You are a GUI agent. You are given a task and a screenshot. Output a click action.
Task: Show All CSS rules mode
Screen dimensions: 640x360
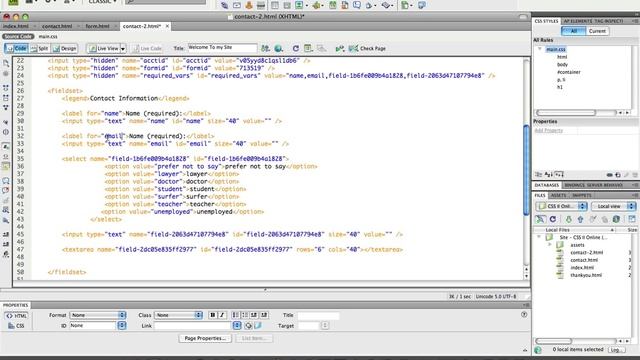(x=573, y=31)
